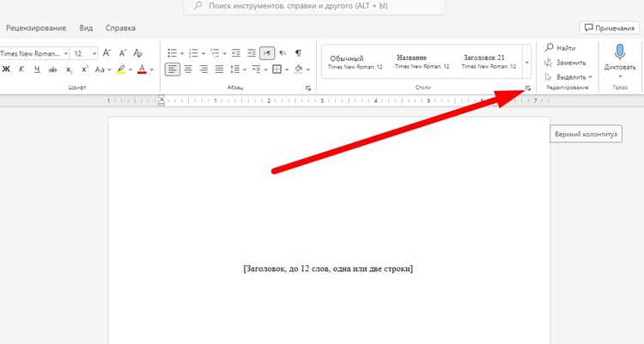This screenshot has height=344, width=644.
Task: Click the increase indent icon
Action: tap(252, 53)
